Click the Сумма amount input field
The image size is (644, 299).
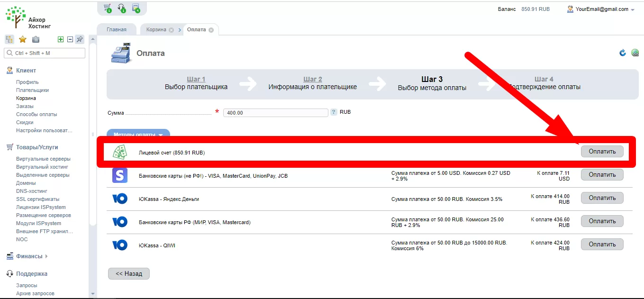(x=276, y=113)
